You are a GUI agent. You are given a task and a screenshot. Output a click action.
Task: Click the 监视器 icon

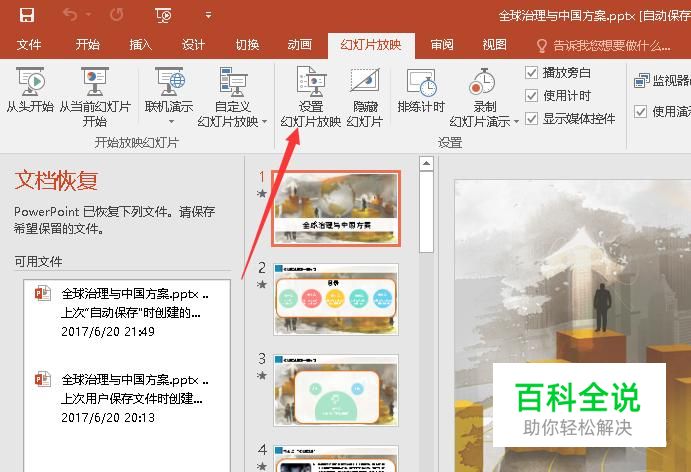point(642,81)
